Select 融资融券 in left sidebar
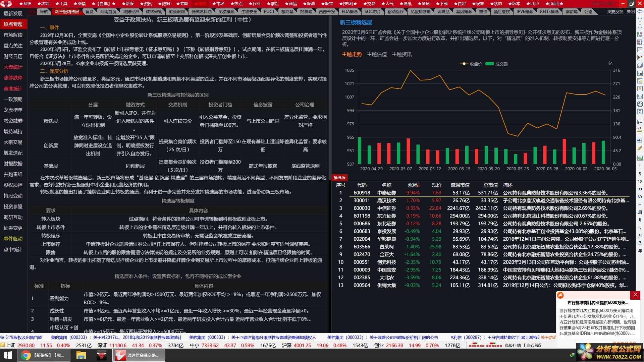Image resolution: width=644 pixels, height=362 pixels. point(13,121)
